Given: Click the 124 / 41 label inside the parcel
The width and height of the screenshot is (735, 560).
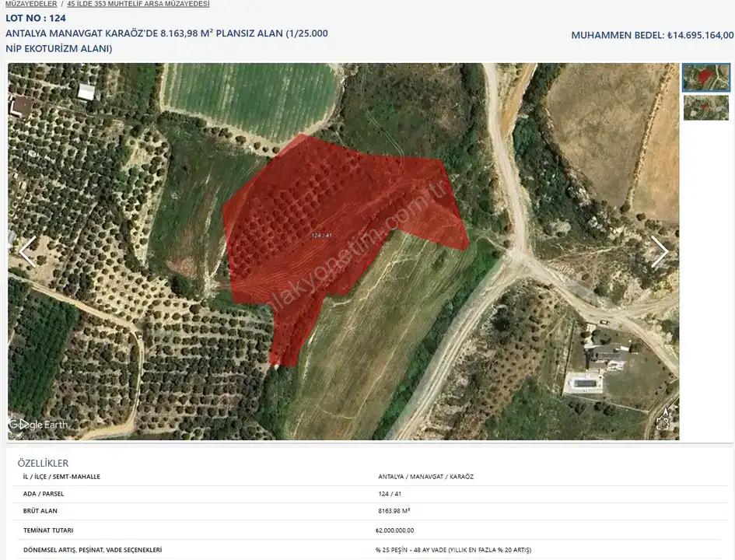Looking at the screenshot, I should point(321,235).
